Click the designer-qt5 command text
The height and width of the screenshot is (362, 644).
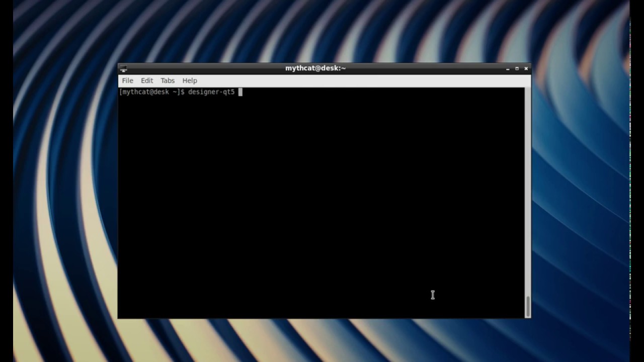(211, 92)
